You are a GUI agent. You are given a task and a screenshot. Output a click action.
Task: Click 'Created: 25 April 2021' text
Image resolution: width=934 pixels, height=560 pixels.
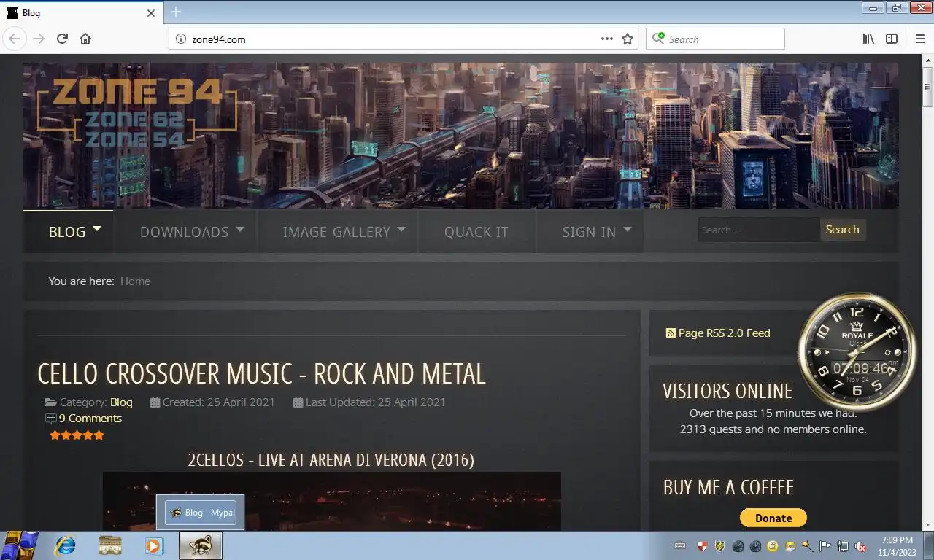pos(219,402)
